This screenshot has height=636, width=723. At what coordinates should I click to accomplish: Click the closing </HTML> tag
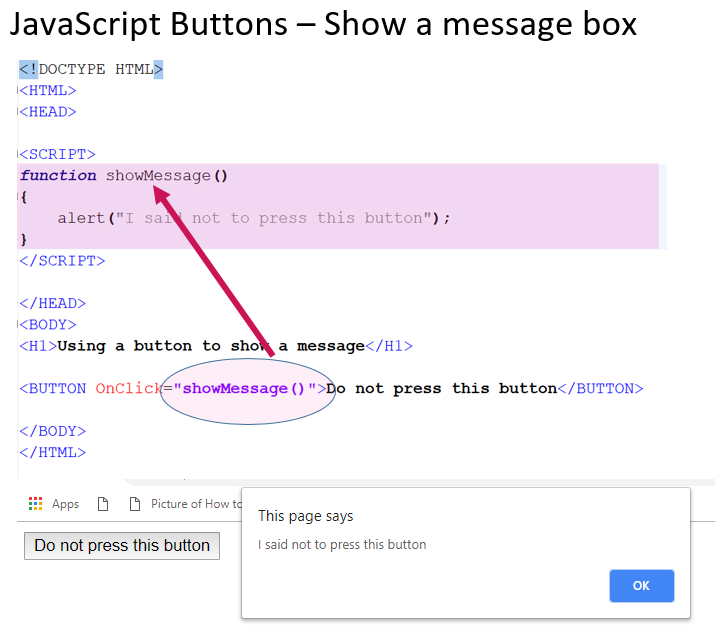(52, 452)
